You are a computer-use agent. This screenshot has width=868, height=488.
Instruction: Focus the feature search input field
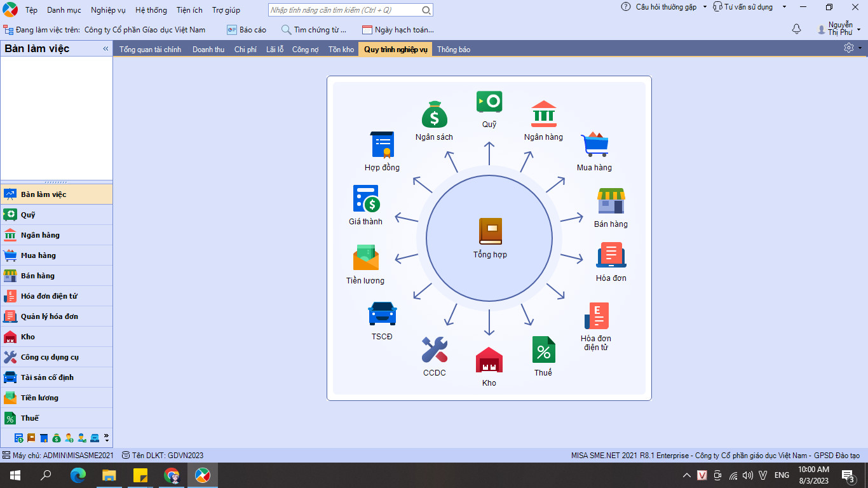click(x=344, y=10)
